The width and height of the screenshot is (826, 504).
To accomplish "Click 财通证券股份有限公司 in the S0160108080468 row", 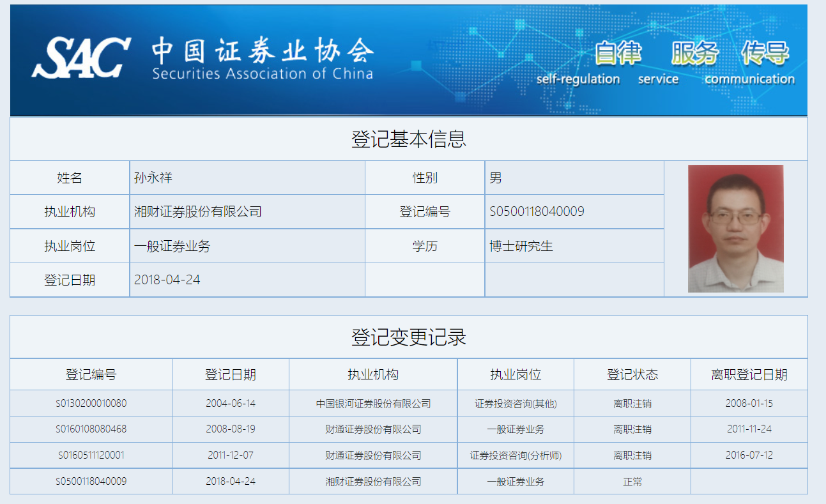I will (x=373, y=429).
